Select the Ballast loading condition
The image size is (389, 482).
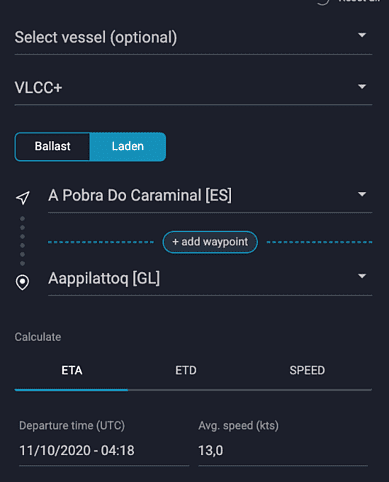point(52,146)
